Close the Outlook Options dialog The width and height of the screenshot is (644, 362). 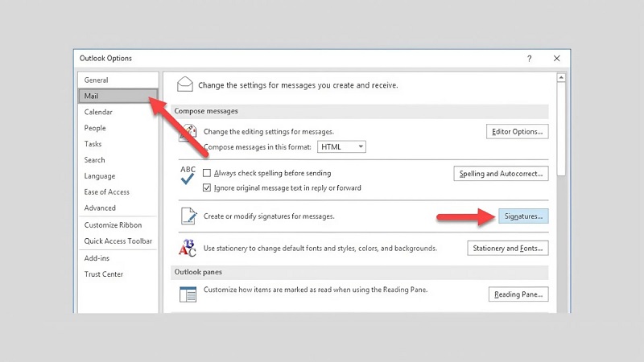click(x=556, y=58)
